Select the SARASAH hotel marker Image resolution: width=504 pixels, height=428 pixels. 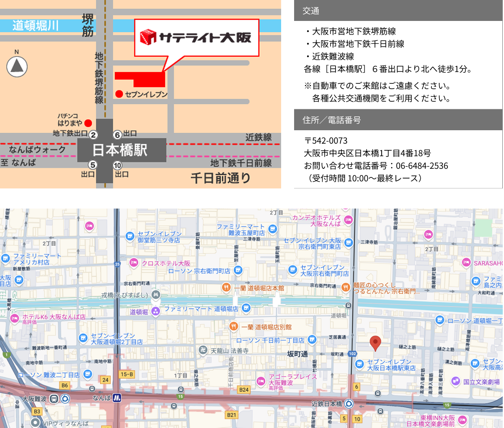point(466,263)
